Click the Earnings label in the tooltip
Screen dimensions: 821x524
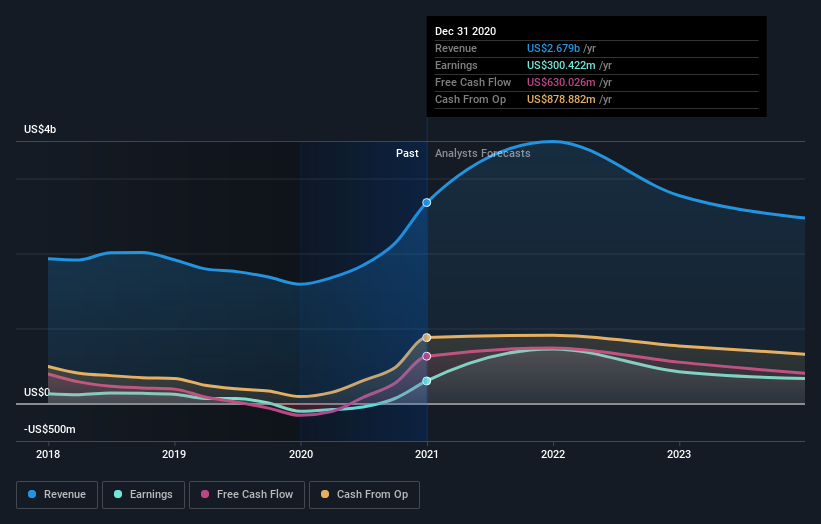click(457, 65)
